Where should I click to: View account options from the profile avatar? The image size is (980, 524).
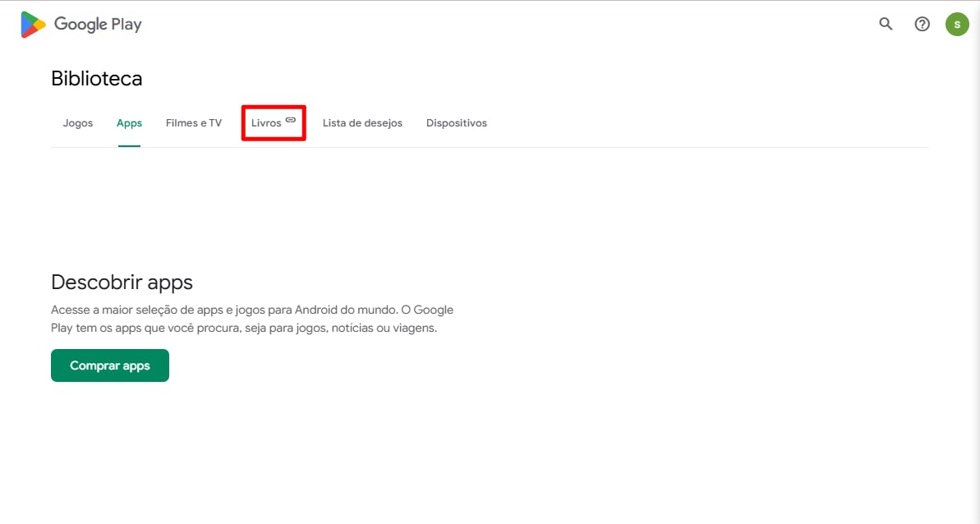(x=957, y=24)
